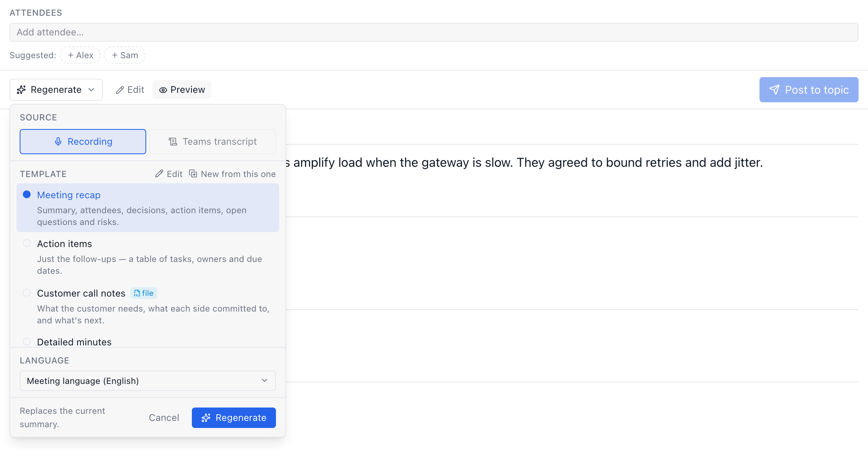868x450 pixels.
Task: Switch to the Preview tab
Action: 182,90
